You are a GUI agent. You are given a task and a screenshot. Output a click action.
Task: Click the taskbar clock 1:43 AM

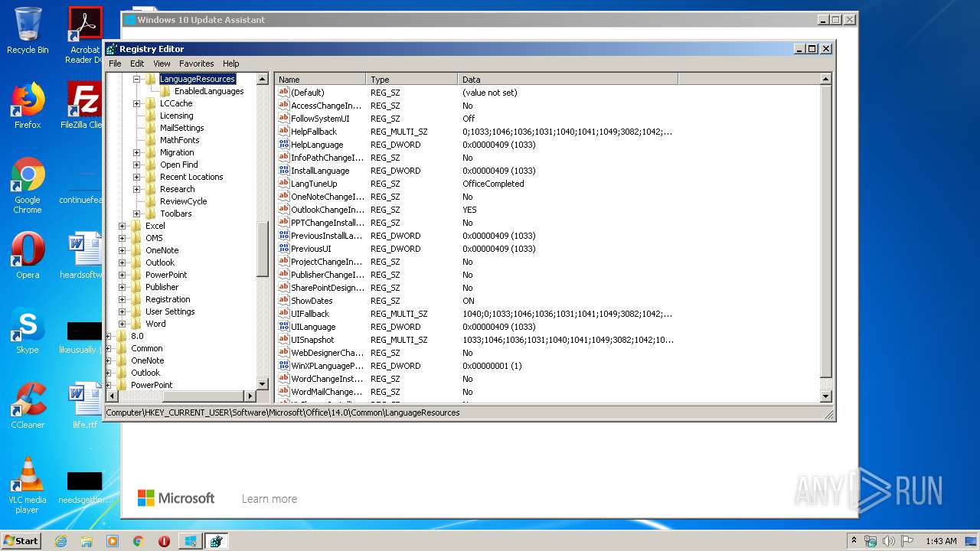[x=941, y=541]
